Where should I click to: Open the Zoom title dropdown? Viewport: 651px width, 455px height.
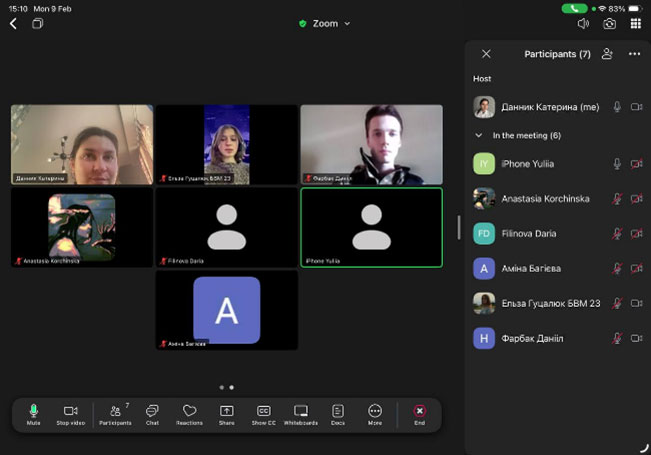325,23
